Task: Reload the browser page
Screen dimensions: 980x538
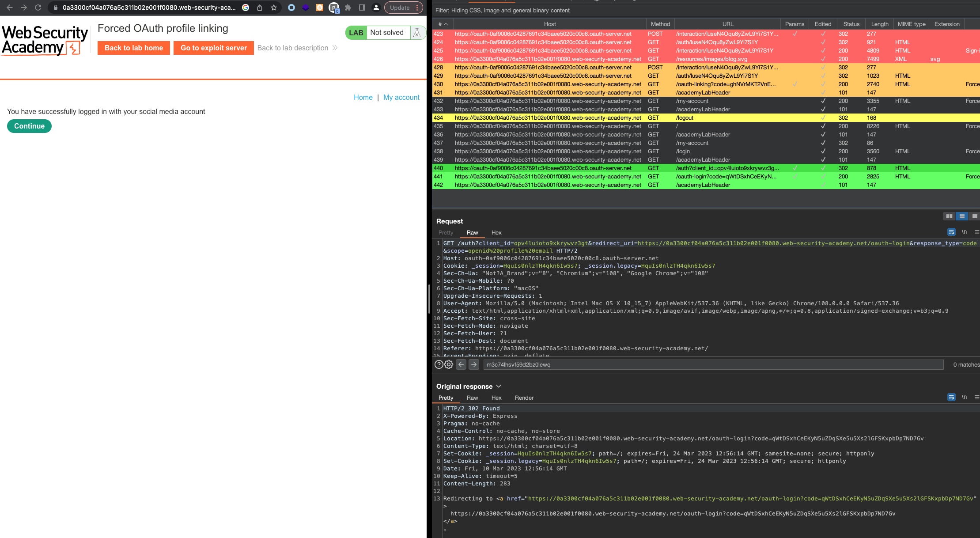Action: click(38, 8)
